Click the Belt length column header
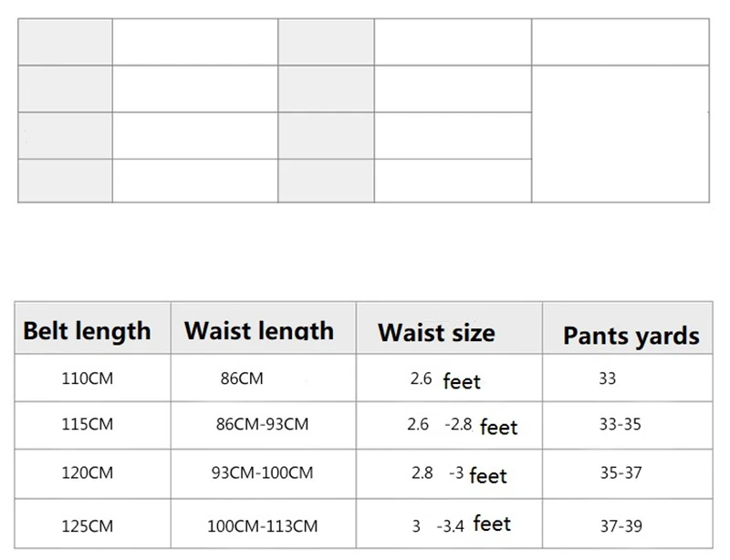 (x=93, y=328)
